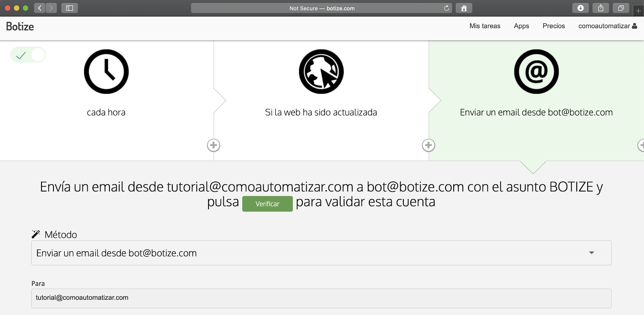Image resolution: width=644 pixels, height=315 pixels.
Task: Go forward with Safari forward arrow
Action: pos(51,8)
